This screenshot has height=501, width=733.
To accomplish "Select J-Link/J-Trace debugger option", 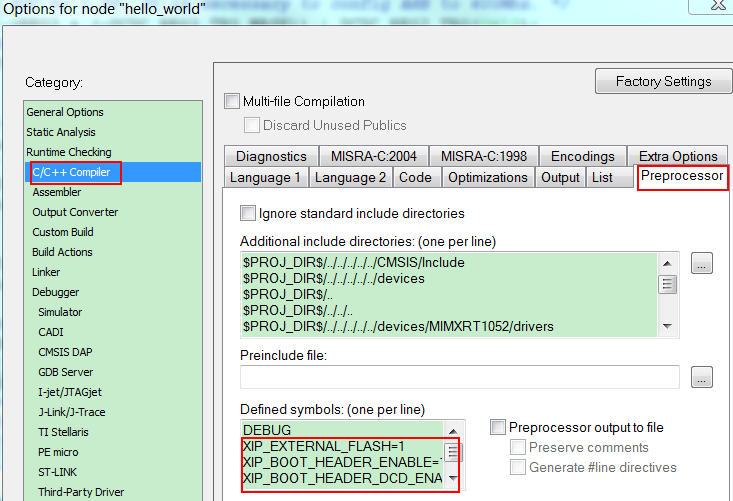I will [71, 412].
